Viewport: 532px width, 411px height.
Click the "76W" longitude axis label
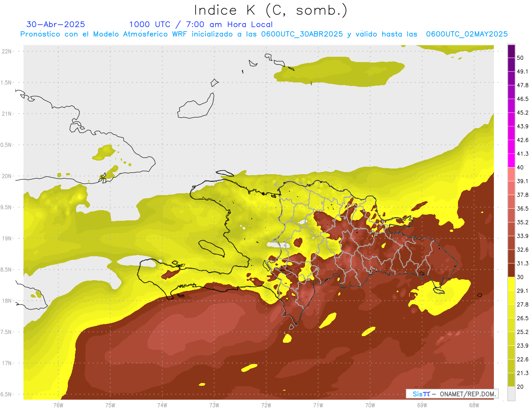pyautogui.click(x=58, y=405)
